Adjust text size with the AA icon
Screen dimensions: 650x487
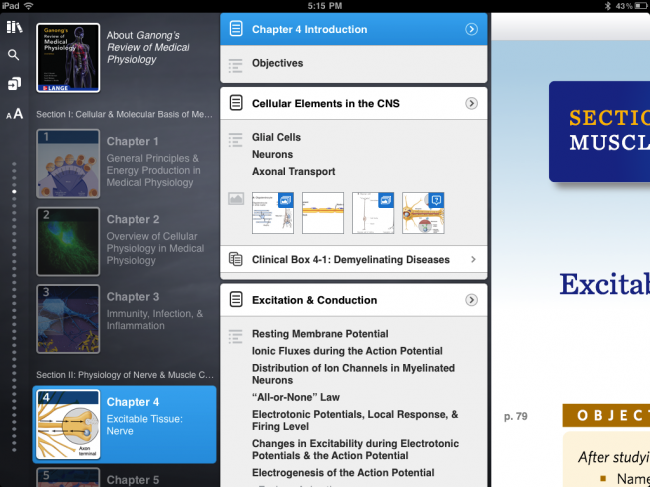click(x=14, y=115)
